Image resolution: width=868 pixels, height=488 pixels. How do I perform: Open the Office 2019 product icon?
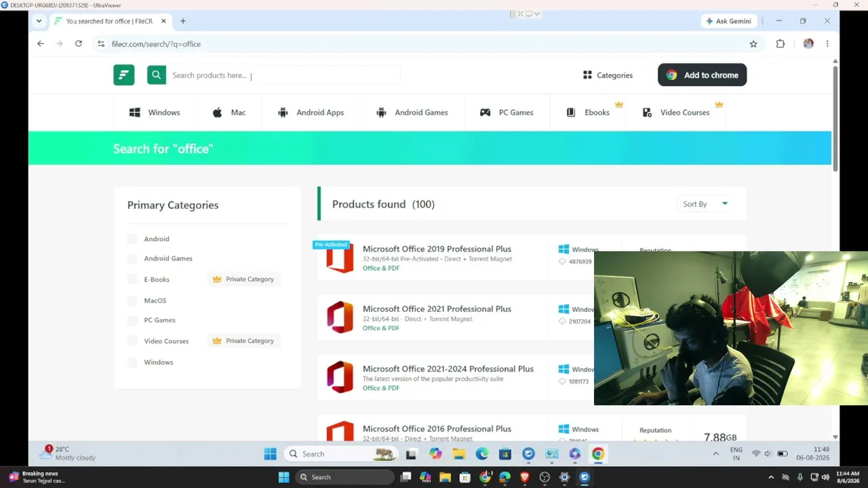pos(340,258)
